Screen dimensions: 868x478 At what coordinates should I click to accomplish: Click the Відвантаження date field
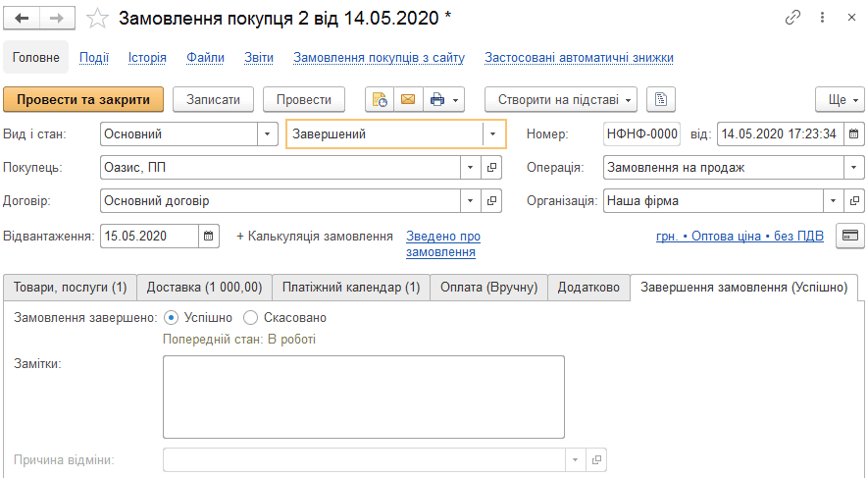(x=149, y=236)
